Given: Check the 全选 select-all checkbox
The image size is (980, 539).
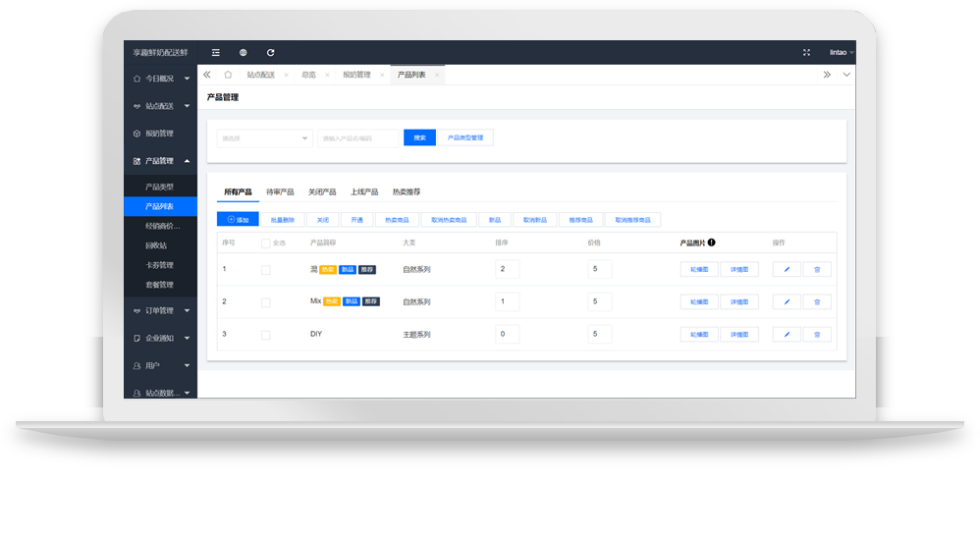Looking at the screenshot, I should [x=266, y=243].
